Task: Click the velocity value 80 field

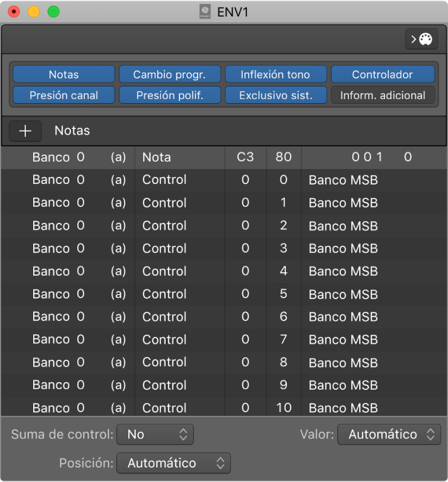Action: [x=284, y=157]
